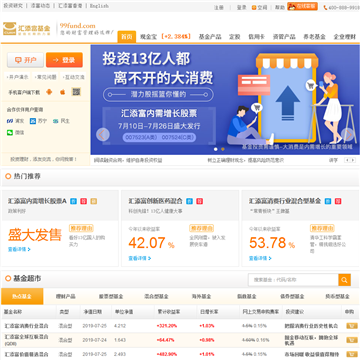Open the 定投 navigation item
Viewport: 360px width, 360px height.
(234, 37)
